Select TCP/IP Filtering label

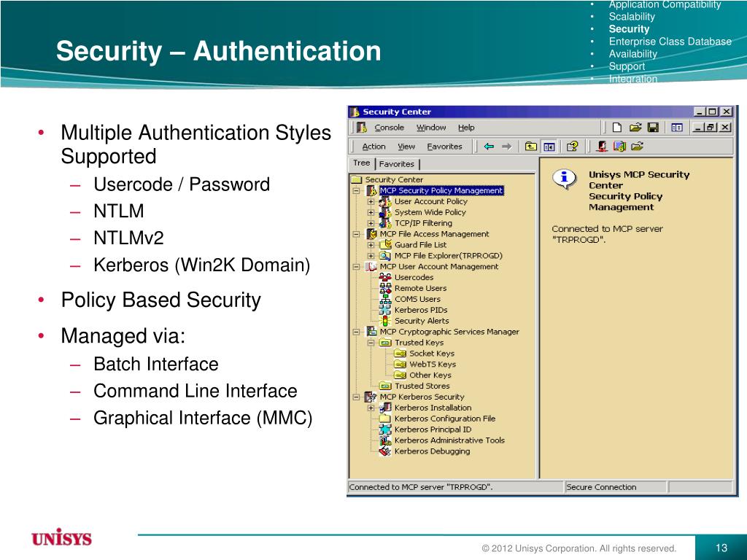423,223
